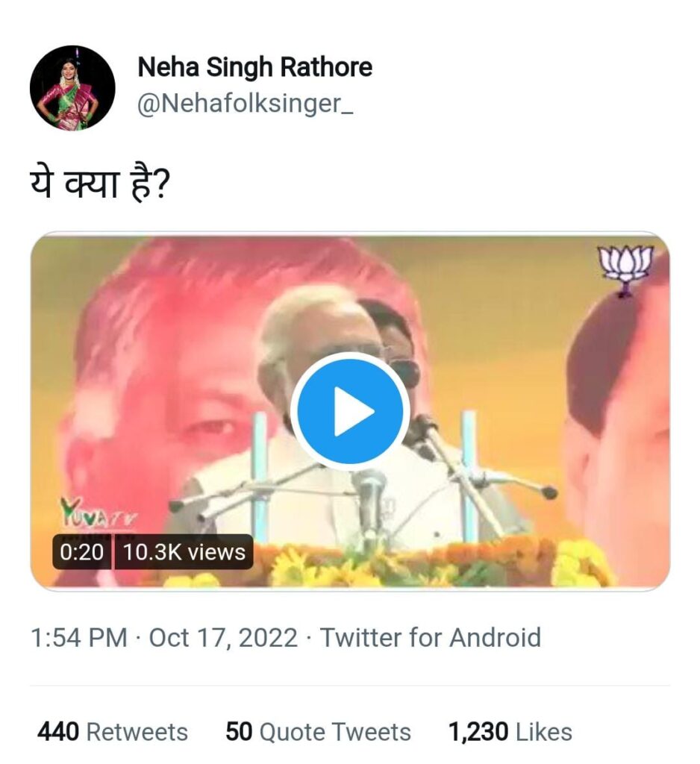Click the 10.3K views label
Screen dimensions: 700x764
click(x=184, y=552)
